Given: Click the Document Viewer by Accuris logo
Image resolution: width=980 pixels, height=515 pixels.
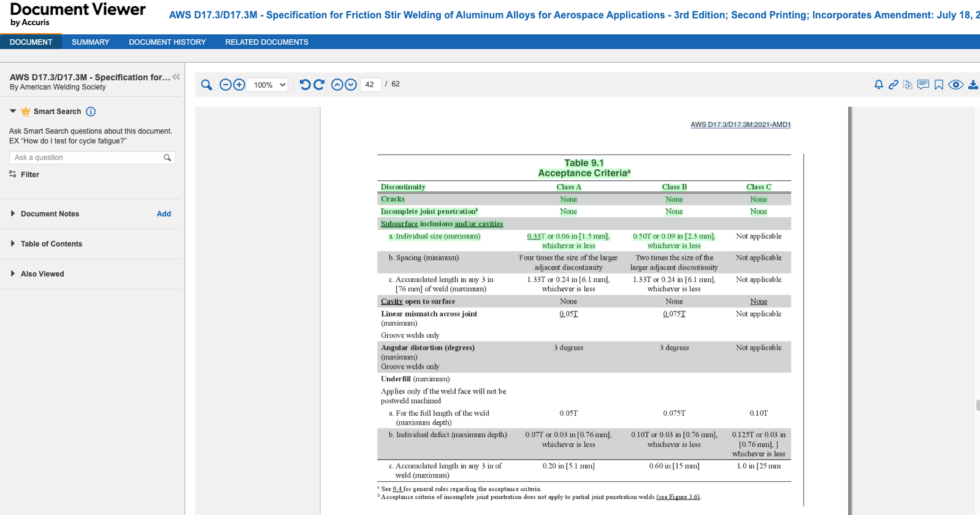Looking at the screenshot, I should (78, 15).
